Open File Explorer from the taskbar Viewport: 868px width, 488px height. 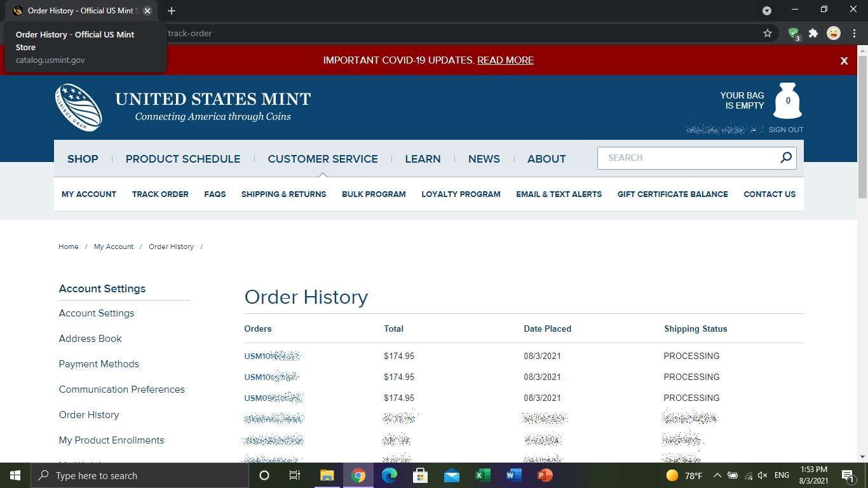click(327, 475)
